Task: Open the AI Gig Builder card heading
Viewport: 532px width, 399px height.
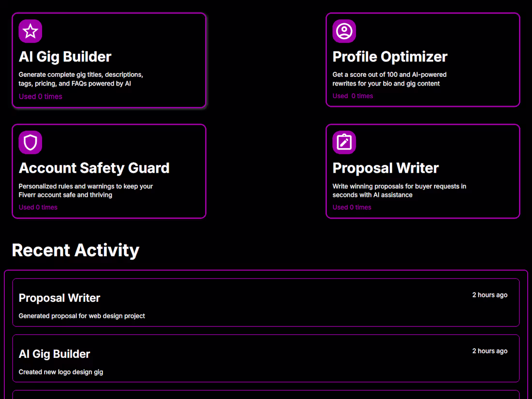Action: coord(65,57)
